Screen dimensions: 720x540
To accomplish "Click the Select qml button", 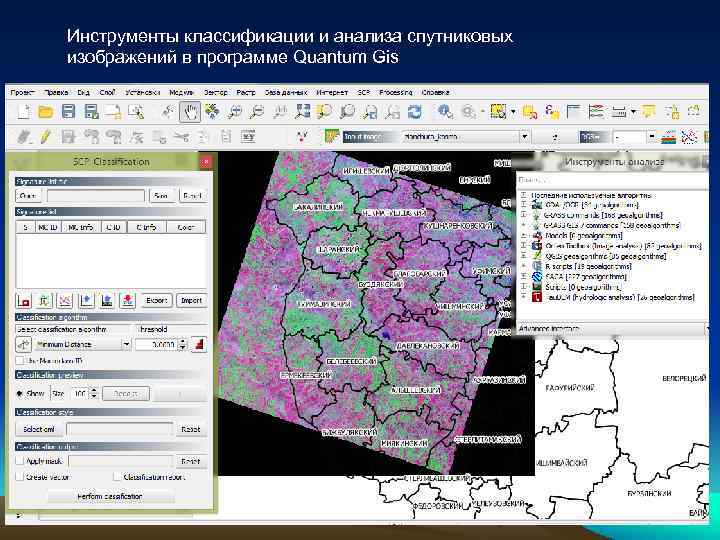I will 37,429.
